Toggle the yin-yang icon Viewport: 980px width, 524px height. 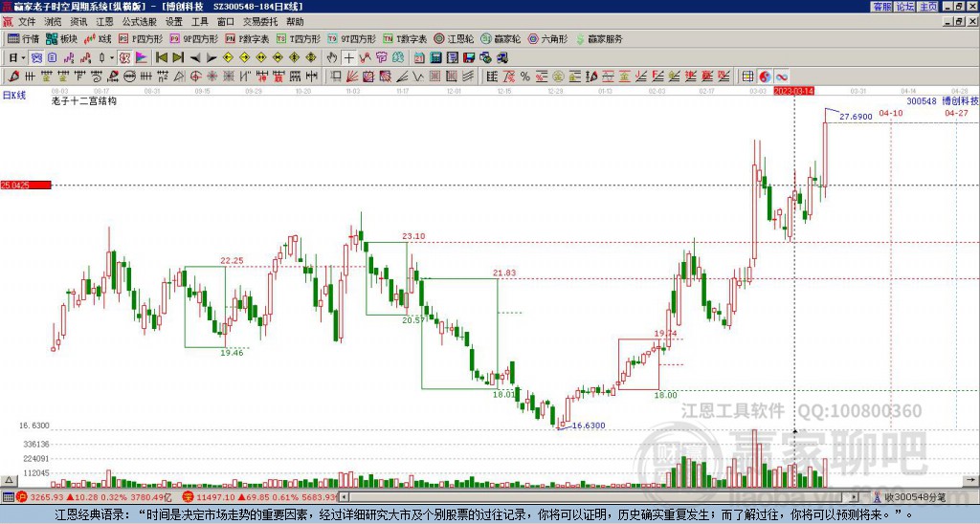[765, 76]
